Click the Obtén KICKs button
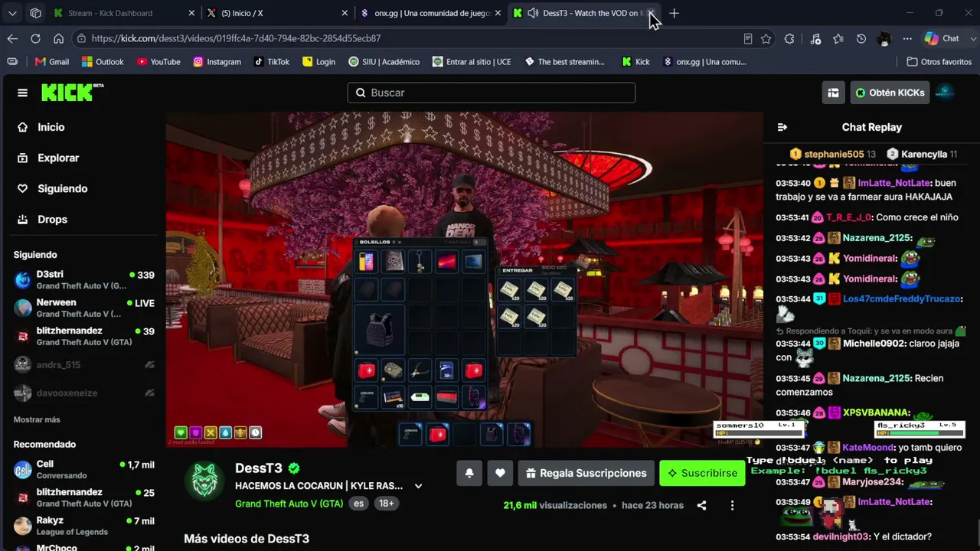The width and height of the screenshot is (980, 551). coord(890,93)
